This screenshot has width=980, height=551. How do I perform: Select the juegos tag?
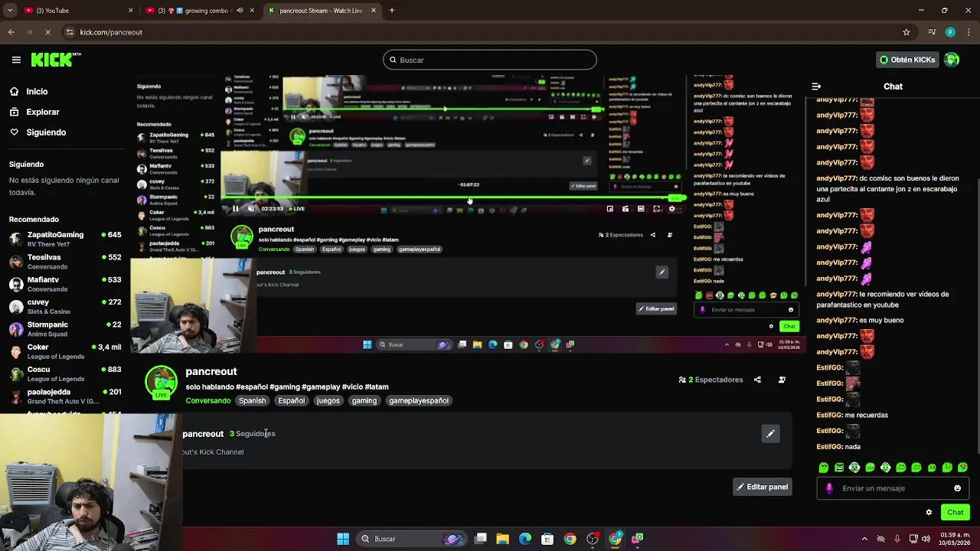point(328,400)
